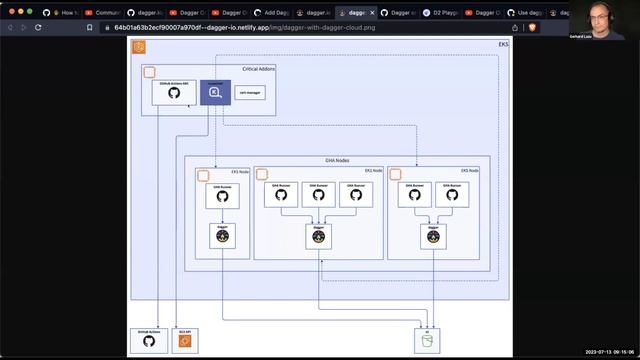Open the share icon in address bar

(515, 27)
